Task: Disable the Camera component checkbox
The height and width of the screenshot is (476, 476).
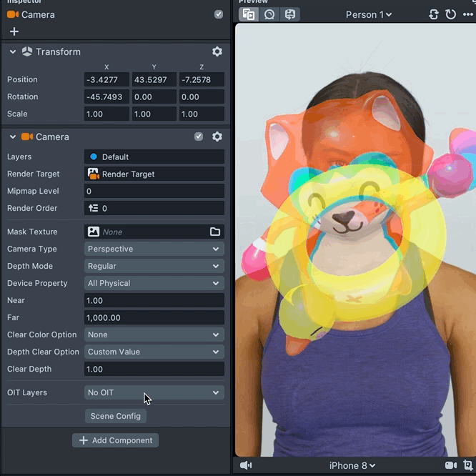Action: (199, 137)
